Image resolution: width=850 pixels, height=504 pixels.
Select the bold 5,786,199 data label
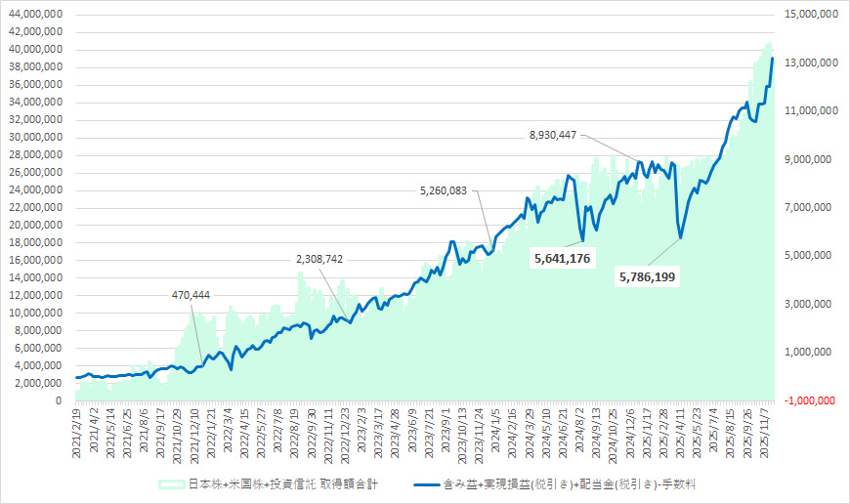654,277
